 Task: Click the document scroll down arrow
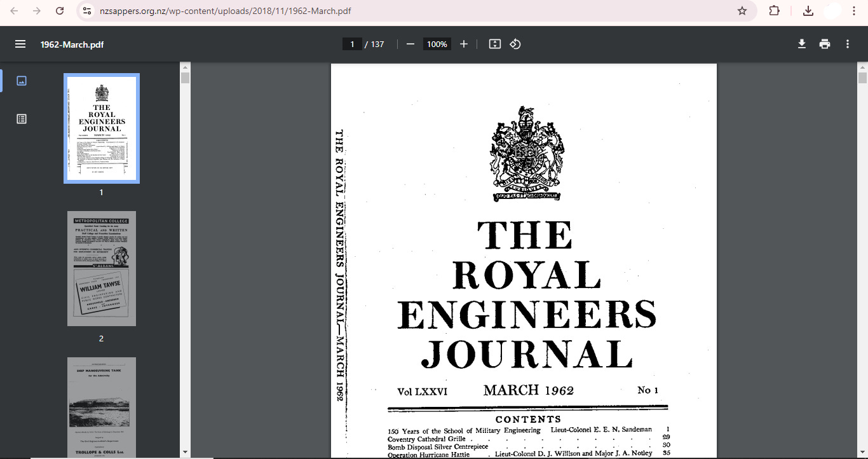coord(862,453)
